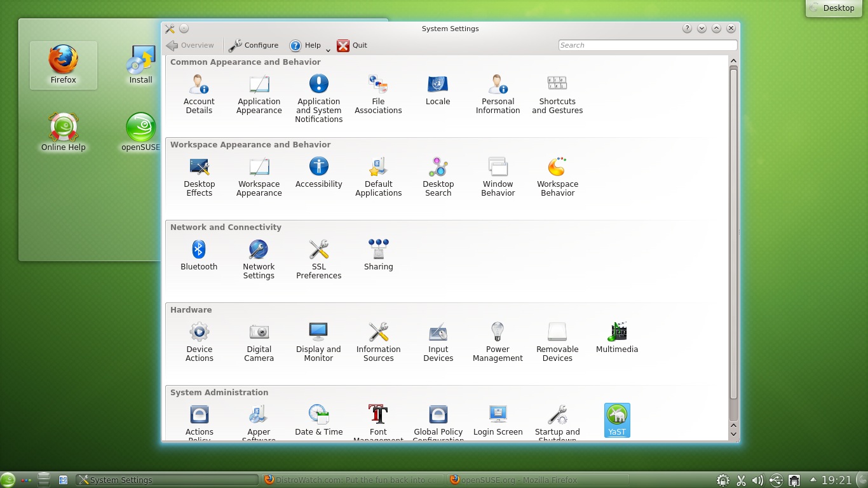868x488 pixels.
Task: Click the Configure toolbar button
Action: (254, 45)
